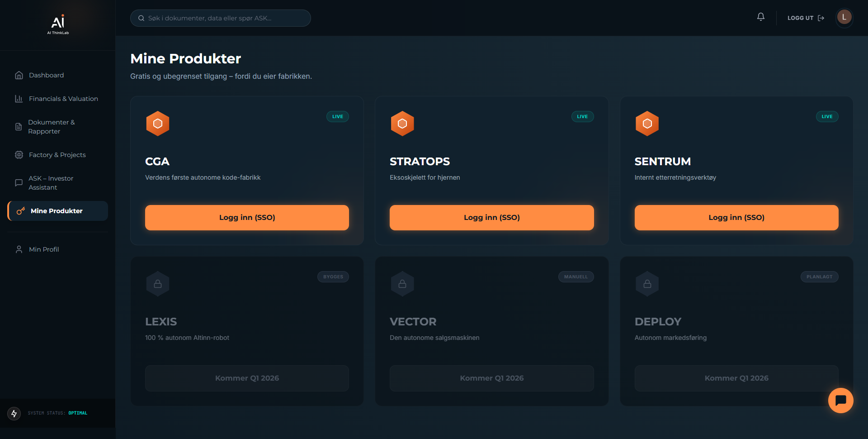Sign in to SENTRUM with SSO
The image size is (868, 439).
coord(736,218)
